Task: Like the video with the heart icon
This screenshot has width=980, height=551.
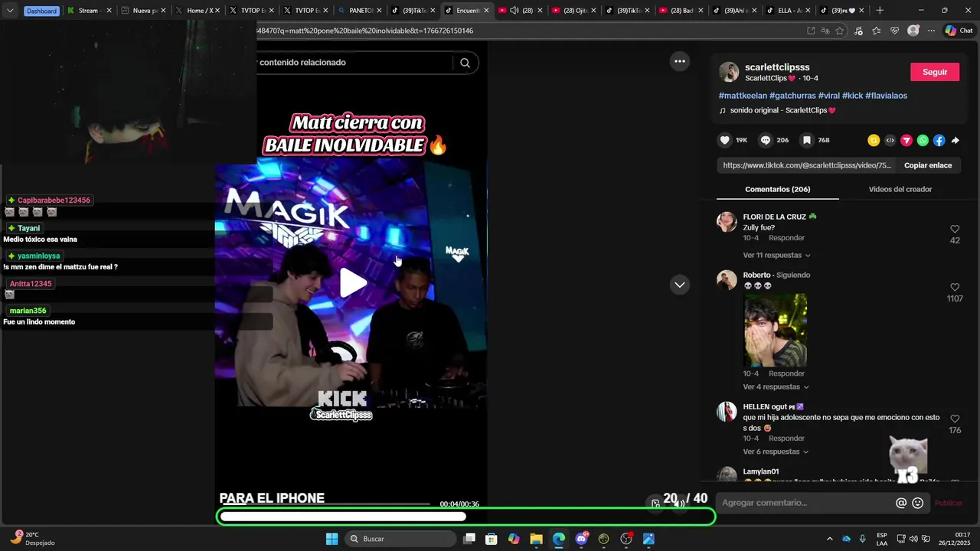Action: (724, 140)
